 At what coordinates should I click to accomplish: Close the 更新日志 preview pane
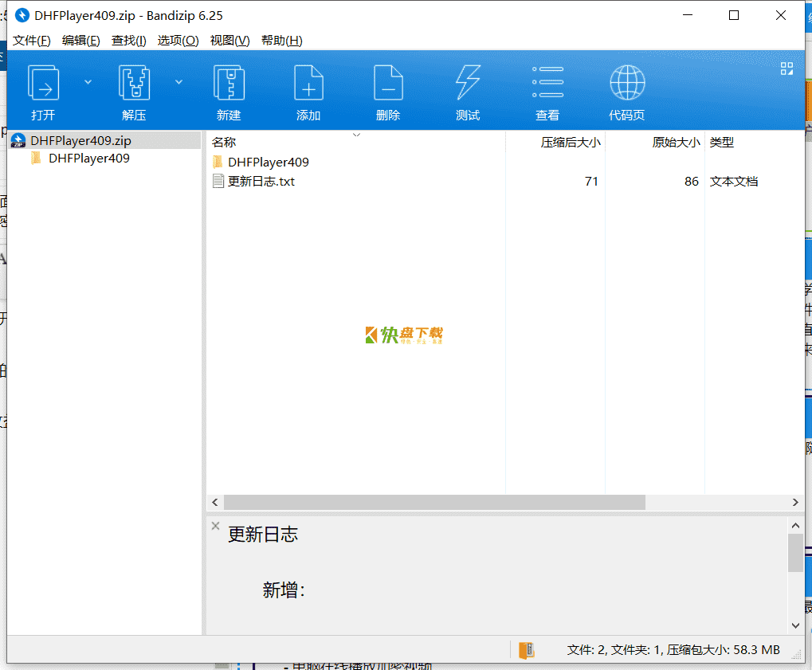[215, 526]
